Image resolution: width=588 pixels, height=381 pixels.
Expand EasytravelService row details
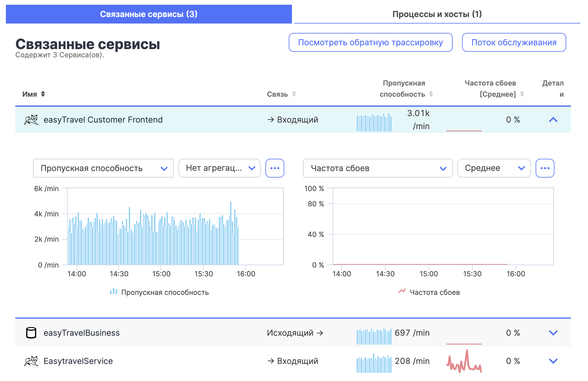[x=553, y=361]
